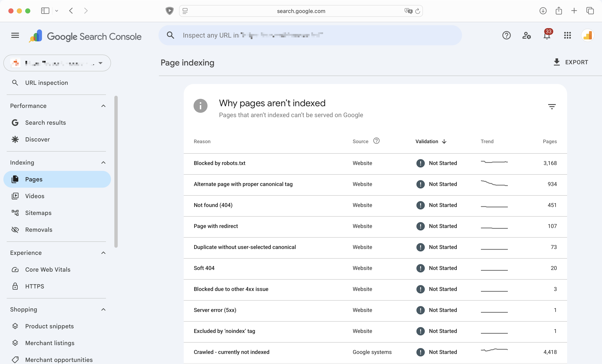
Task: Open URL inspection in sidebar
Action: point(57,83)
